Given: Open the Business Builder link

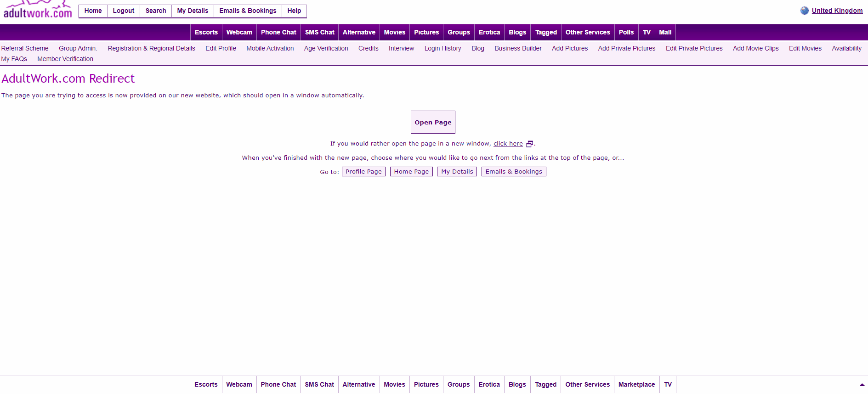Looking at the screenshot, I should tap(518, 49).
